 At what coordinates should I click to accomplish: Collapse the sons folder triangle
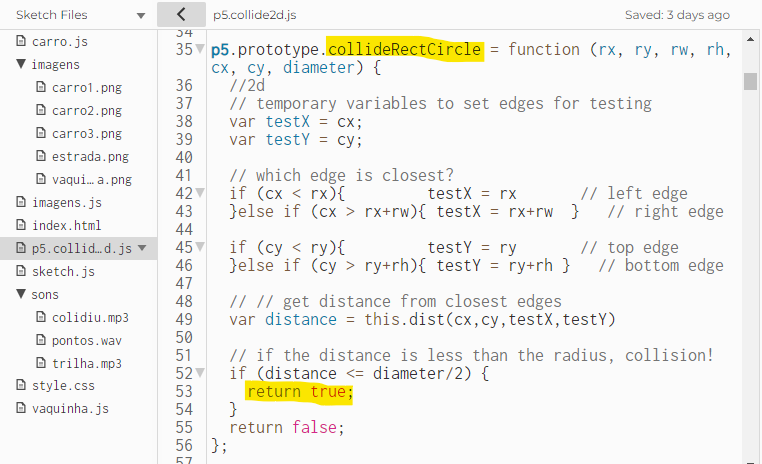click(x=21, y=294)
